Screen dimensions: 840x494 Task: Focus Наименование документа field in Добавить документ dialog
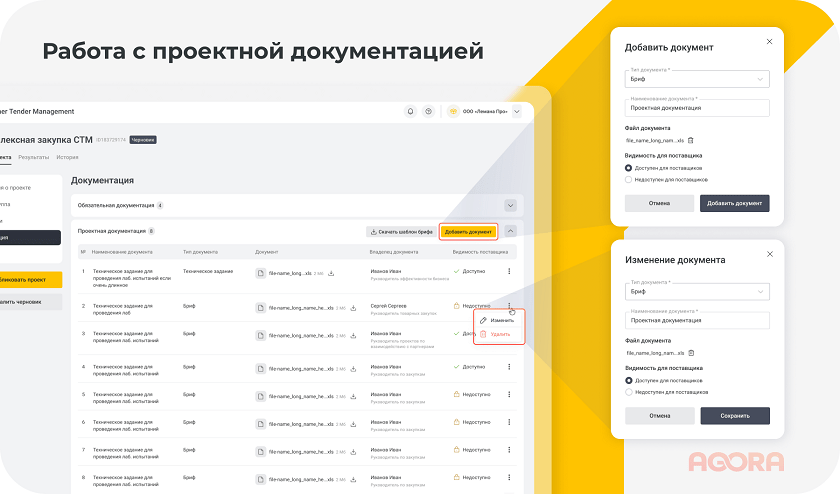(x=697, y=108)
